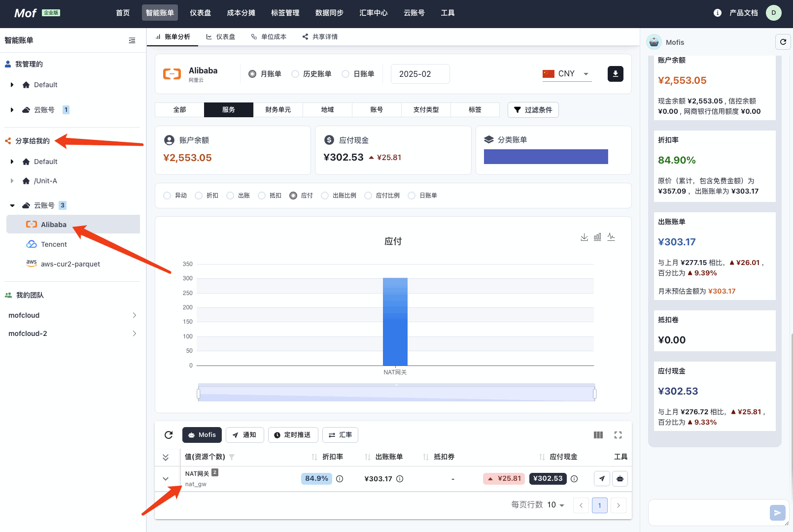This screenshot has width=793, height=532.
Task: Select the 月账单 radio button
Action: tap(252, 74)
